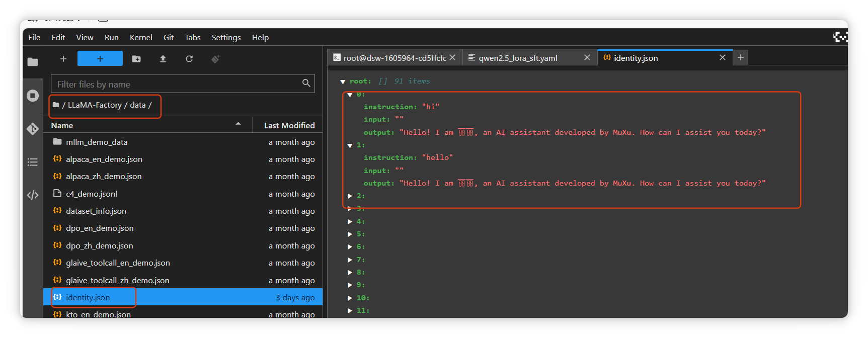Open Running Terminals and Kernels sidebar icon
The height and width of the screenshot is (338, 868).
[33, 96]
